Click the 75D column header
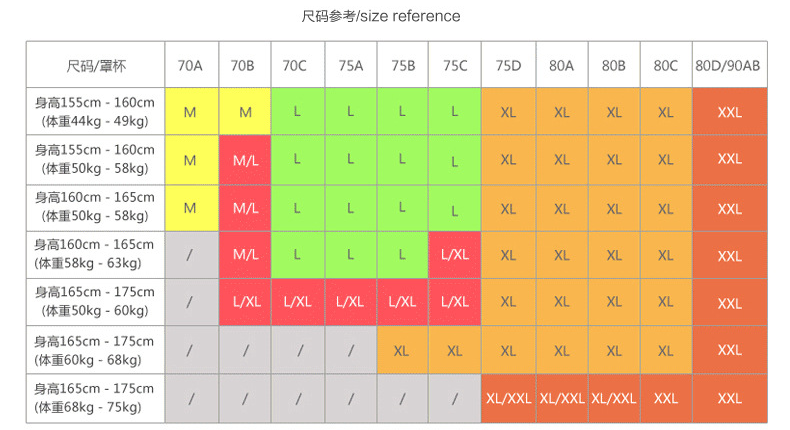This screenshot has width=790, height=430. click(x=508, y=66)
